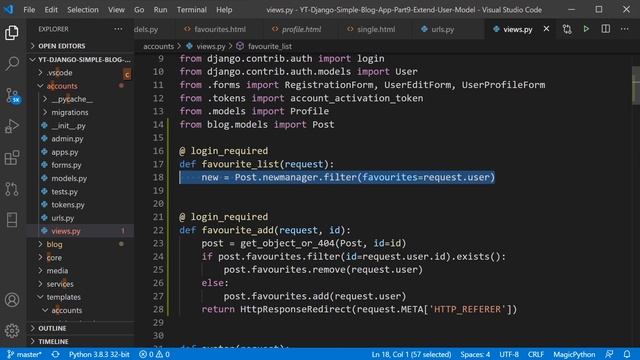The height and width of the screenshot is (360, 640).
Task: Open the Search view icon
Action: click(12, 64)
